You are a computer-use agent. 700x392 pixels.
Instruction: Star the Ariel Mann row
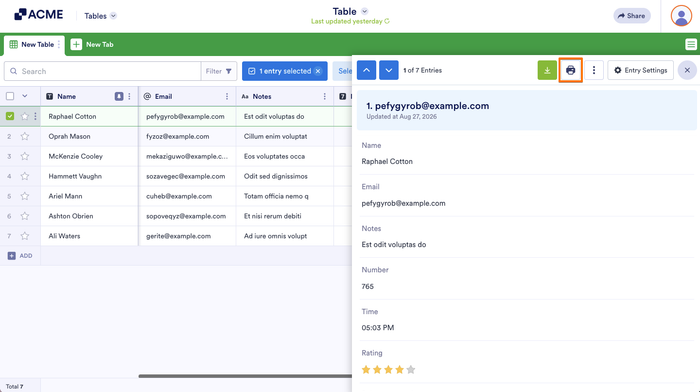(x=25, y=196)
